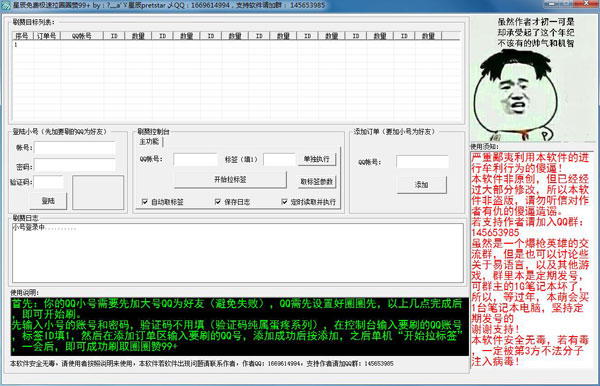Select row 1 in the 刷赞目标列表 table

coord(236,45)
